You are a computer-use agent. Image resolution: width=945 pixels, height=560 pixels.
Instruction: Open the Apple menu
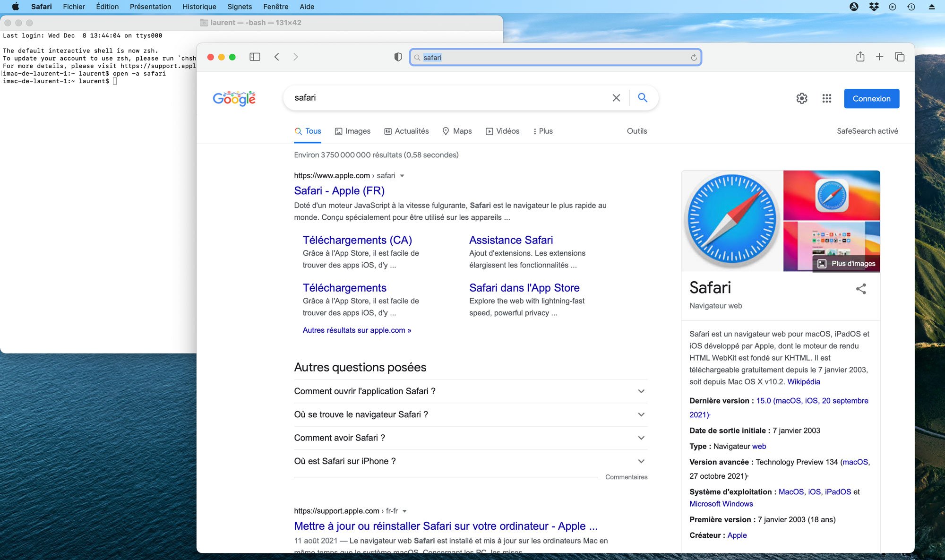click(x=15, y=7)
